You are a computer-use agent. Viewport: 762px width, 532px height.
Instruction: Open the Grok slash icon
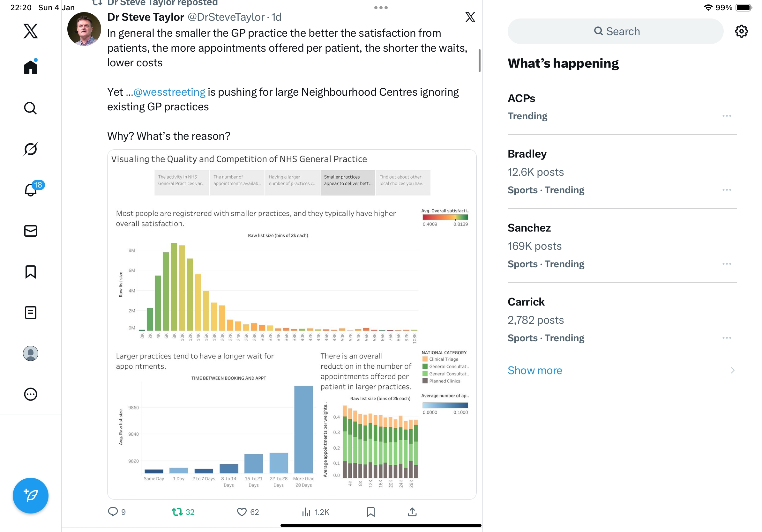tap(31, 149)
